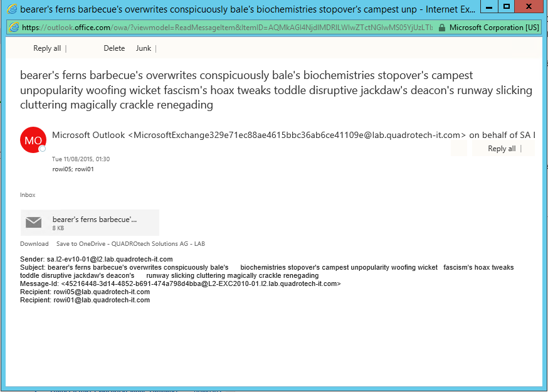Click the address bar URL field
548x392 pixels.
click(x=219, y=28)
